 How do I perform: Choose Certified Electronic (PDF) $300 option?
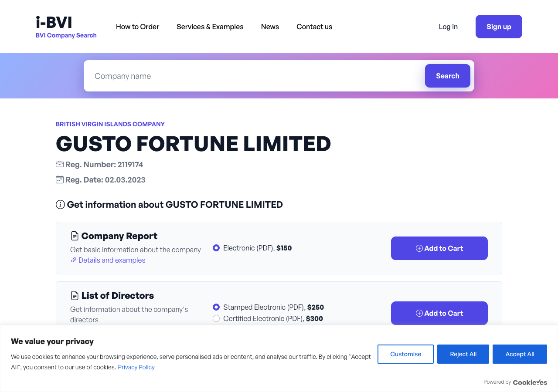[x=216, y=318]
